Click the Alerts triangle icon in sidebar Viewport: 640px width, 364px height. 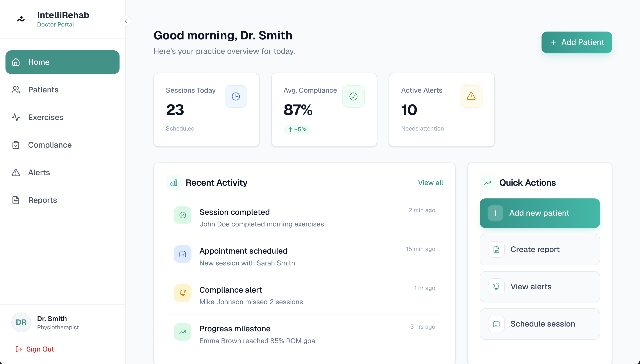point(16,173)
